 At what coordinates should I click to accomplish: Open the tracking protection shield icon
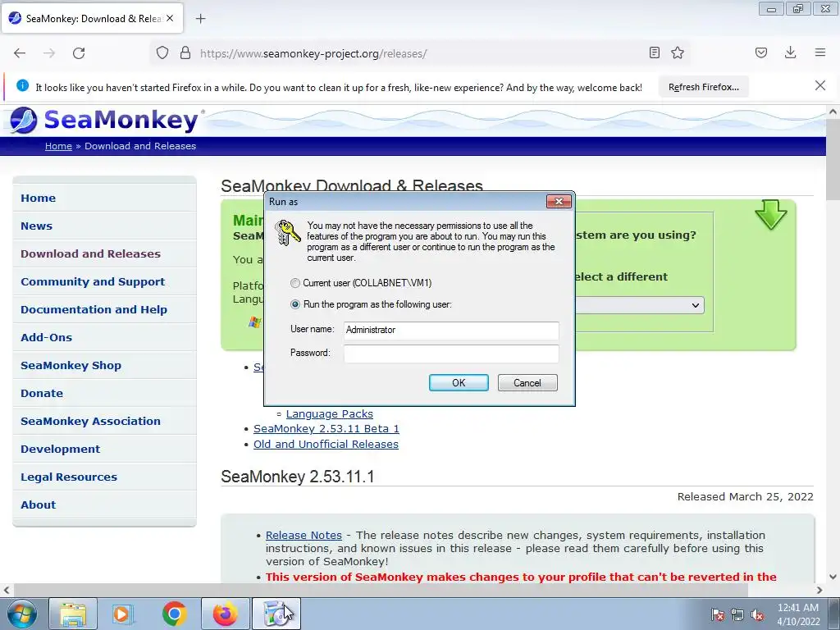point(162,53)
